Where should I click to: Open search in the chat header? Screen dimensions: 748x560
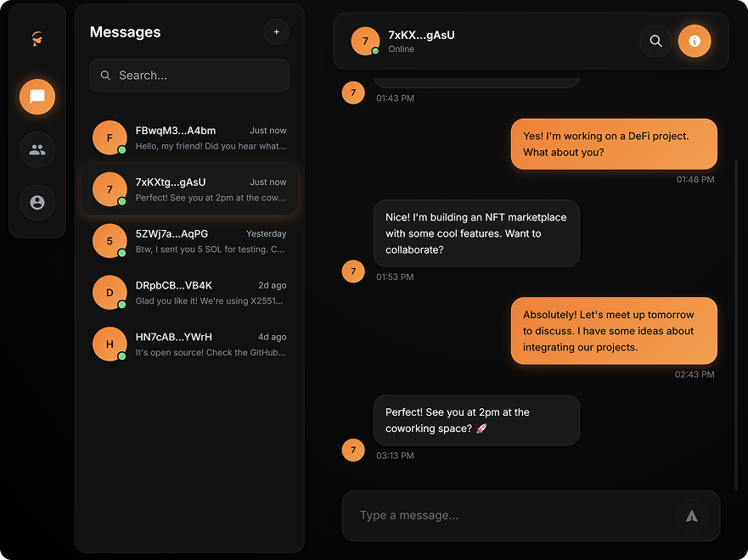655,41
